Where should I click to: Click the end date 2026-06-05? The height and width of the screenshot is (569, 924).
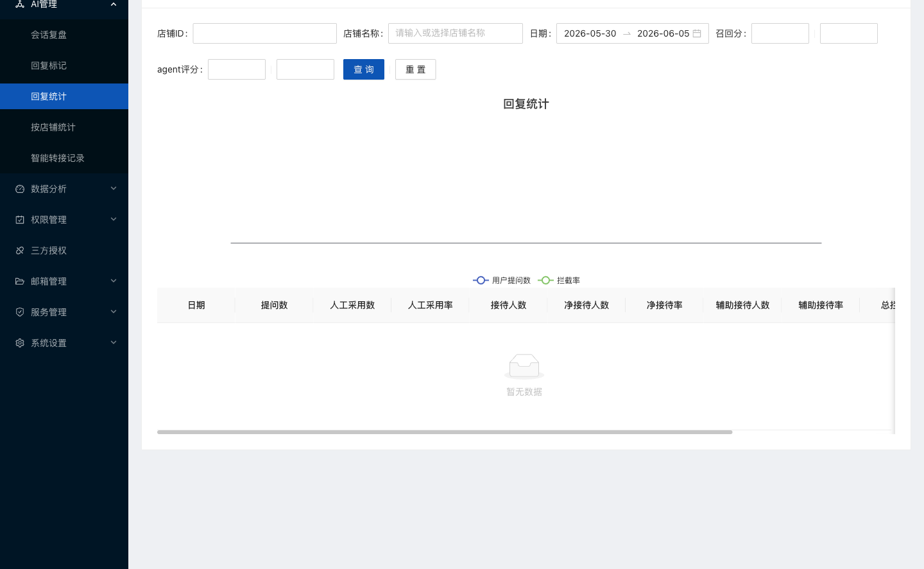(663, 33)
